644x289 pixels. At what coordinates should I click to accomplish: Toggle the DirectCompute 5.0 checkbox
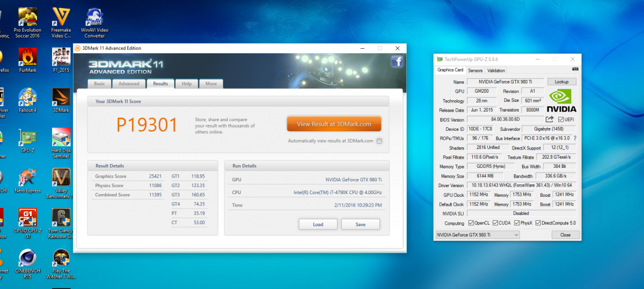pos(538,223)
